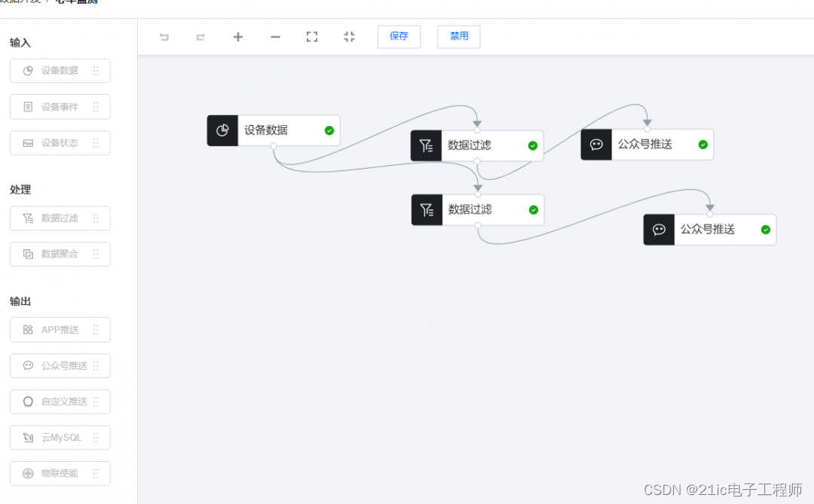The image size is (814, 504).
Task: Select the 设备状态 item in the sidebar
Action: point(60,142)
